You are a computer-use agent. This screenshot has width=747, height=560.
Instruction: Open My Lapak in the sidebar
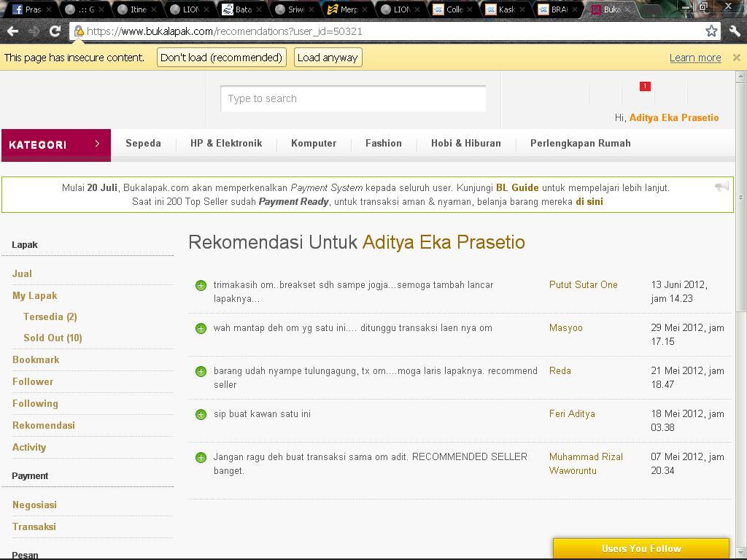pyautogui.click(x=35, y=296)
